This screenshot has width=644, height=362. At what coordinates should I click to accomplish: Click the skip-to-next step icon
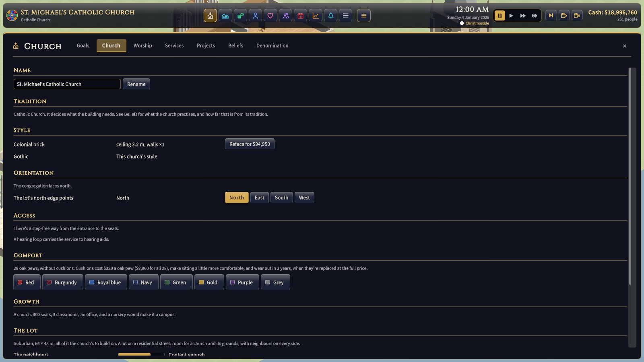tap(551, 16)
